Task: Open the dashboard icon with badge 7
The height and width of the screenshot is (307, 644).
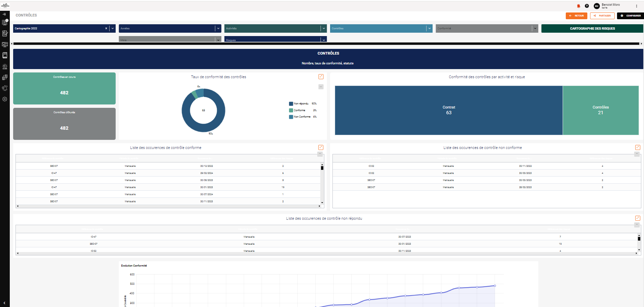Action: [5, 23]
